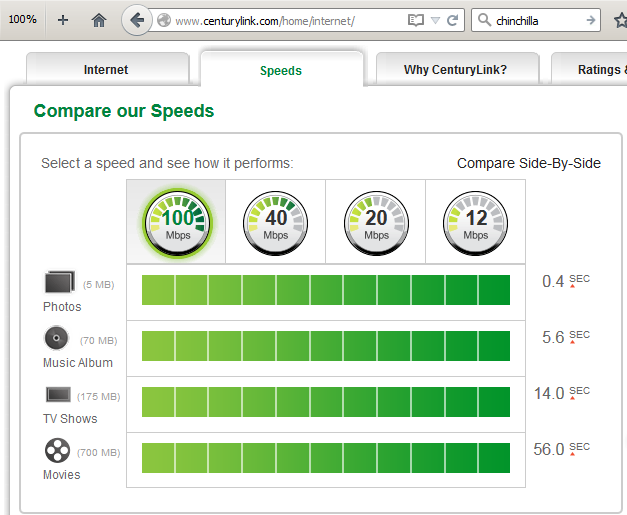
Task: Click the 0.4 SEC photos time value
Action: [566, 281]
